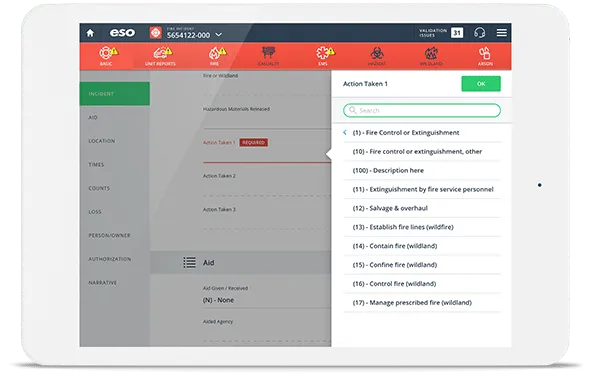Click the search magnifier icon

point(352,111)
